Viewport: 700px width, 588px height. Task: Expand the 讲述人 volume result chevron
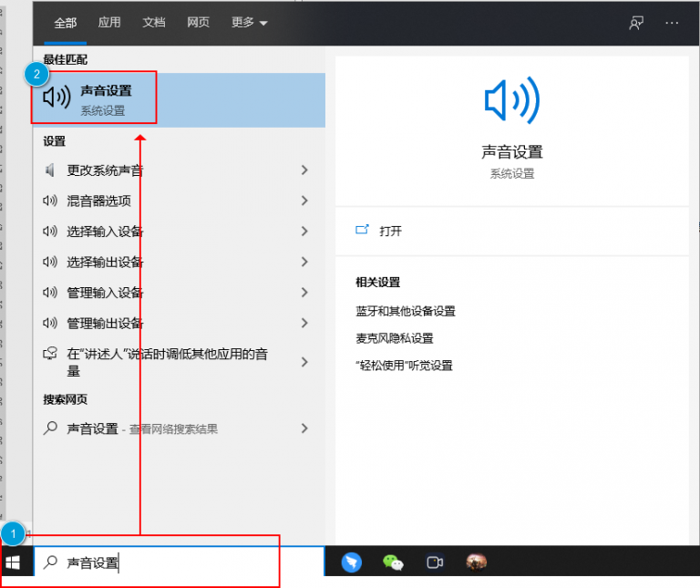(304, 362)
